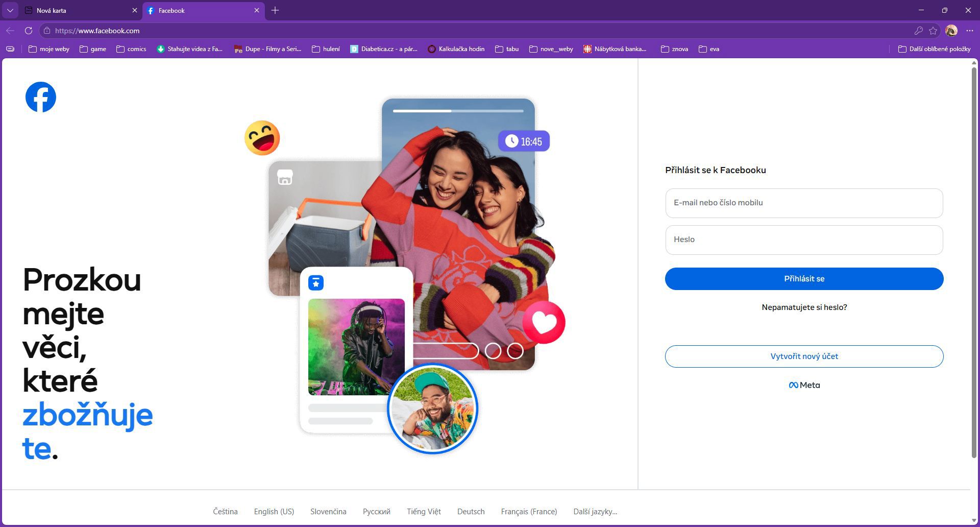Click "Vytvořit nový účet" button
The image size is (980, 527).
804,356
